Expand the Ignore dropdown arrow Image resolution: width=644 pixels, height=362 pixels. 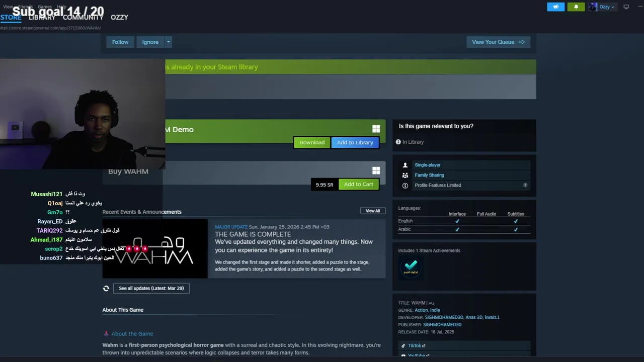click(169, 42)
